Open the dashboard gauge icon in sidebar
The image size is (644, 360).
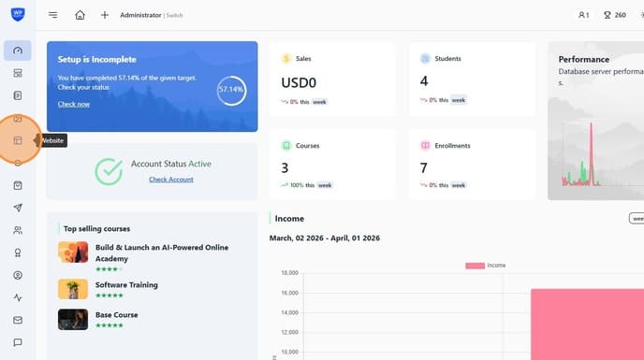(x=18, y=50)
